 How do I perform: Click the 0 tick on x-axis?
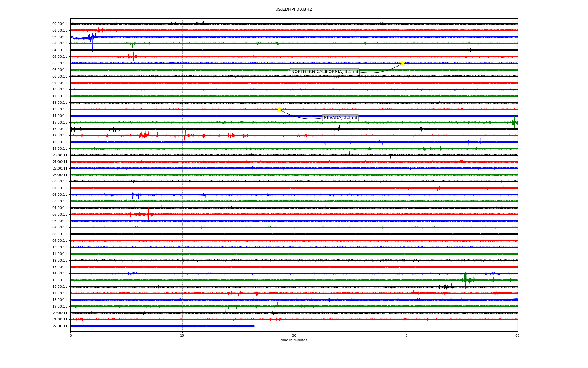71,335
